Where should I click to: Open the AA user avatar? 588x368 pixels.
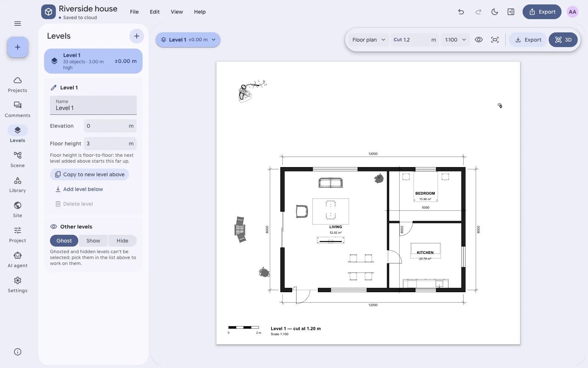pyautogui.click(x=573, y=12)
